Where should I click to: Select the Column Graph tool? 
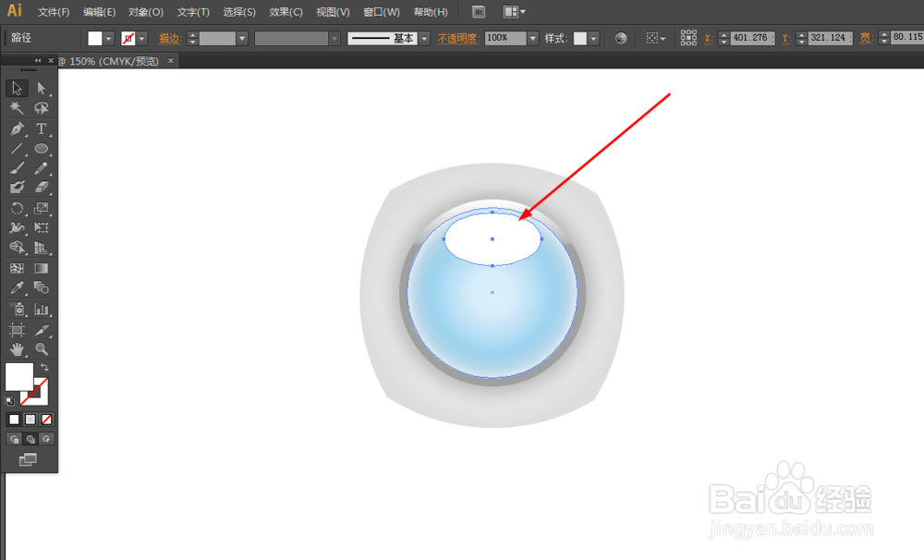point(41,309)
